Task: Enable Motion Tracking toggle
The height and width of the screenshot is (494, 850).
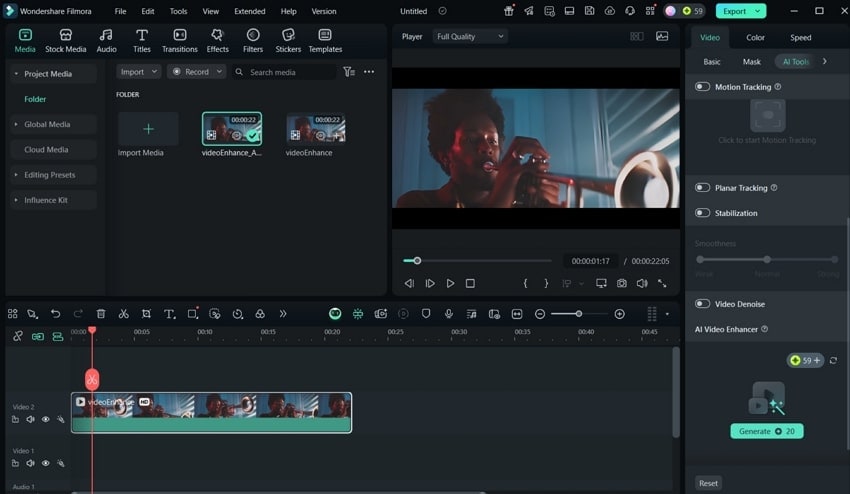Action: (703, 87)
